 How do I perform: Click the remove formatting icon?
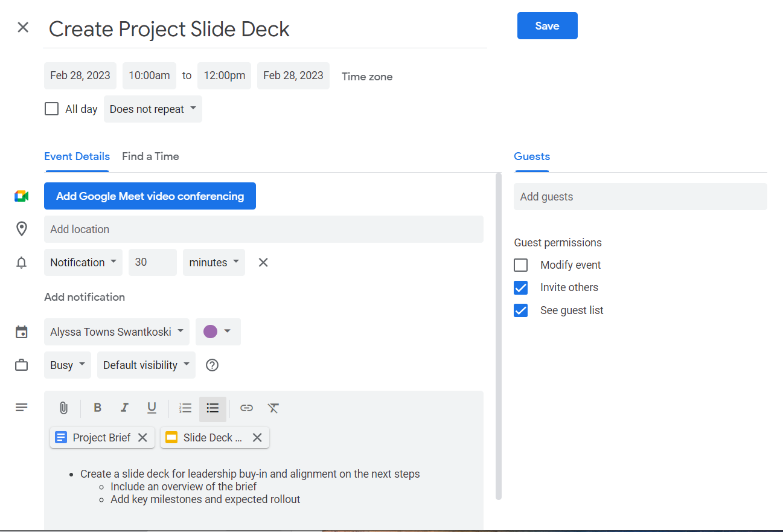click(273, 408)
